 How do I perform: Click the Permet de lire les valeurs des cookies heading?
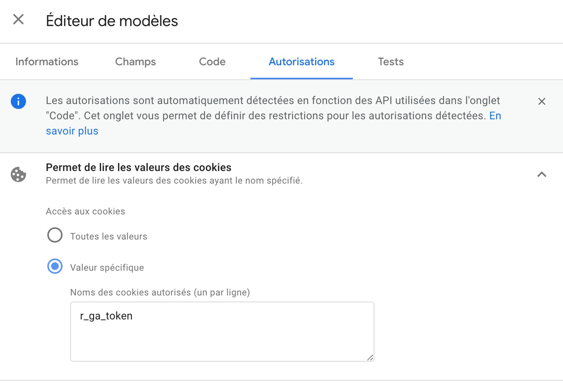[x=138, y=168]
